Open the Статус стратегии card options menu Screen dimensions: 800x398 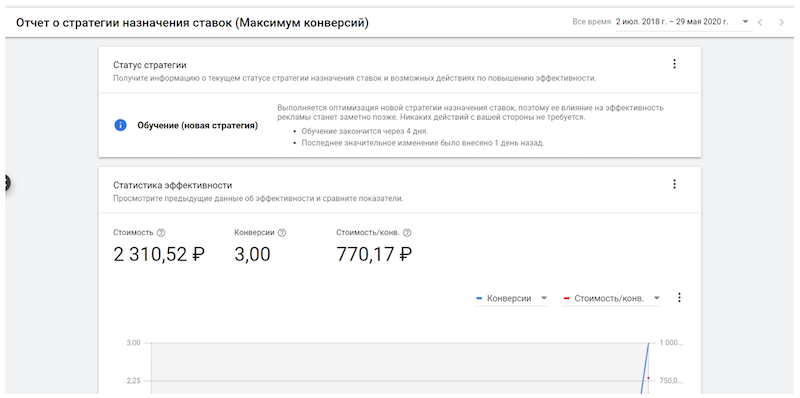coord(674,64)
